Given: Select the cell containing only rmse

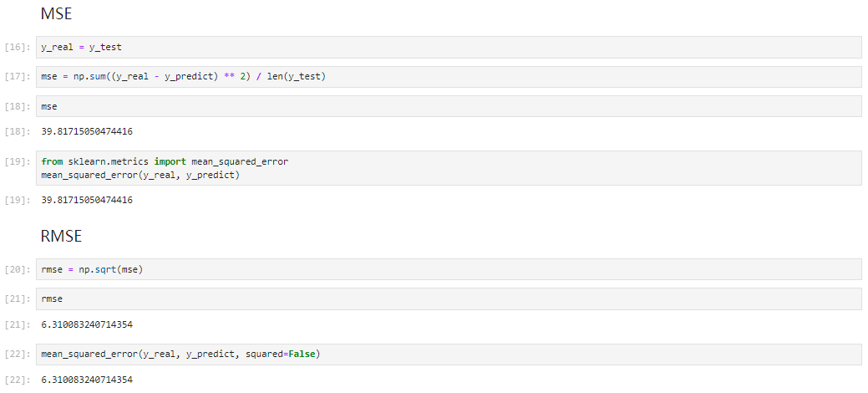Looking at the screenshot, I should tap(449, 299).
